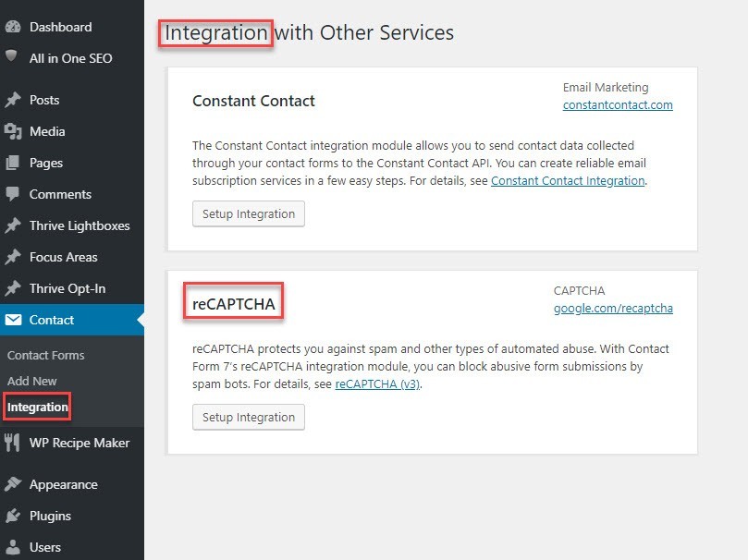Go to the Appearance menu
The image size is (748, 560).
(64, 485)
